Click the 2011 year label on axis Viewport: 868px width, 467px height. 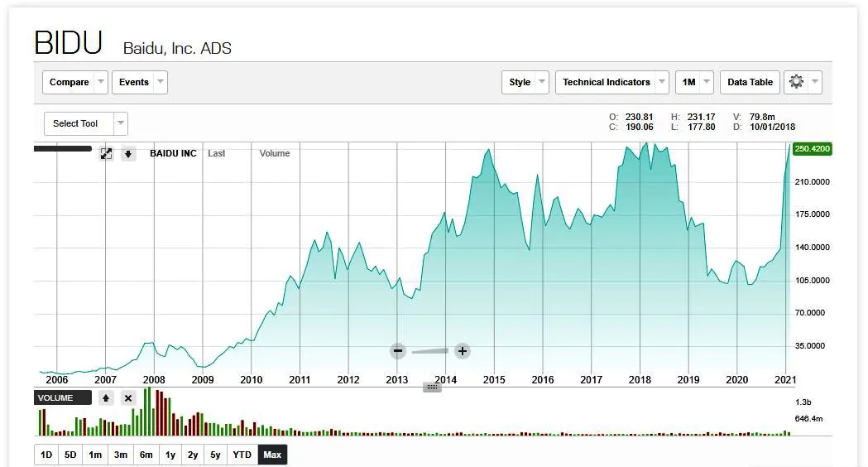[x=300, y=380]
